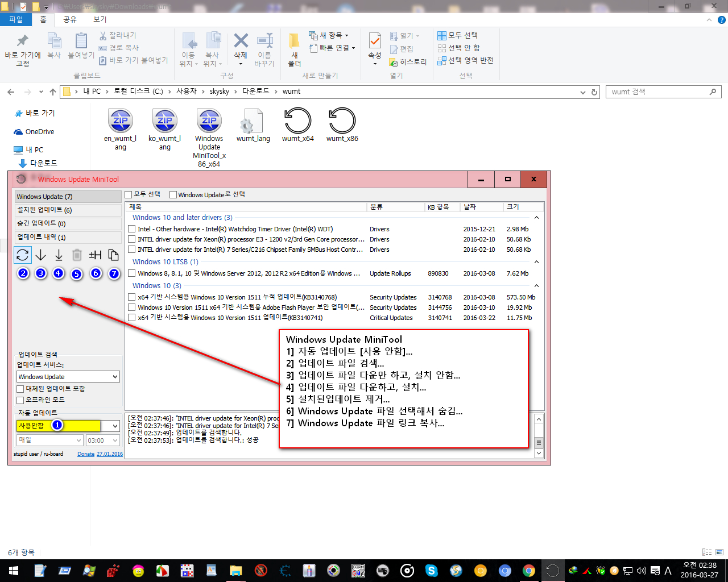Viewport: 728px width, 582px height.
Task: Open the 파일 ribbon tab
Action: (x=16, y=19)
